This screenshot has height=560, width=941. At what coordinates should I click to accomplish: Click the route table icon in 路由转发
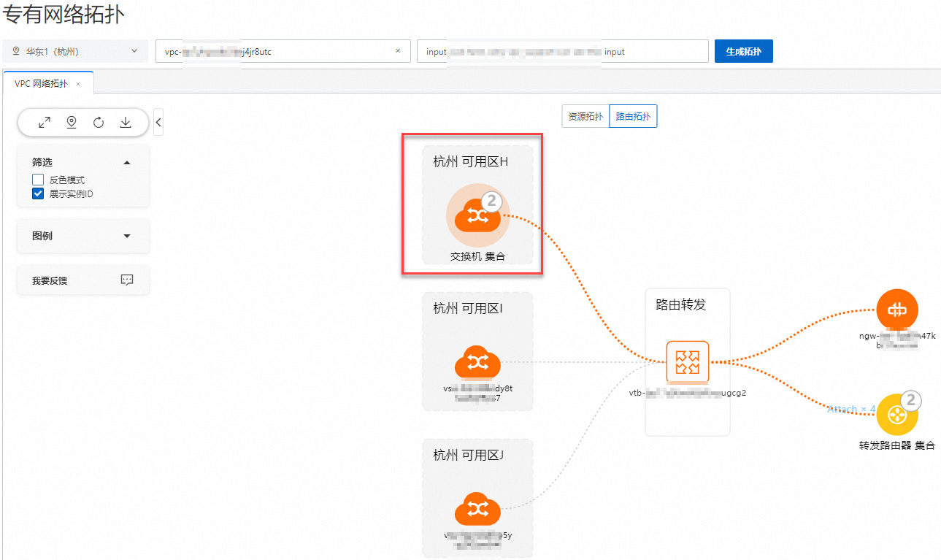click(x=688, y=361)
